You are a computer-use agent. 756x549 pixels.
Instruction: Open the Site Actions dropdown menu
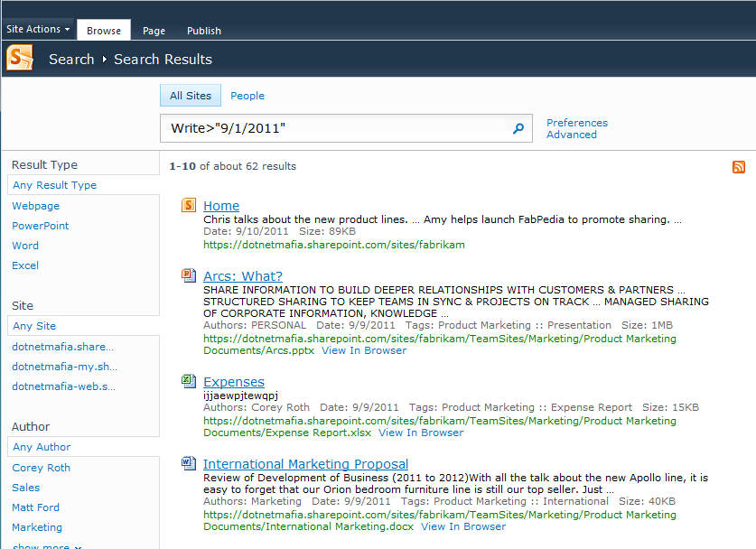click(x=38, y=29)
